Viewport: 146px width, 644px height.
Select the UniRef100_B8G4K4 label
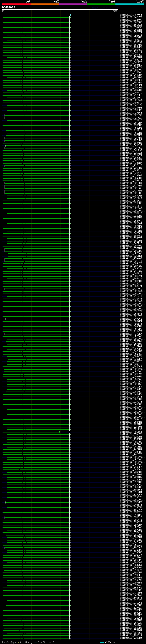click(x=131, y=321)
